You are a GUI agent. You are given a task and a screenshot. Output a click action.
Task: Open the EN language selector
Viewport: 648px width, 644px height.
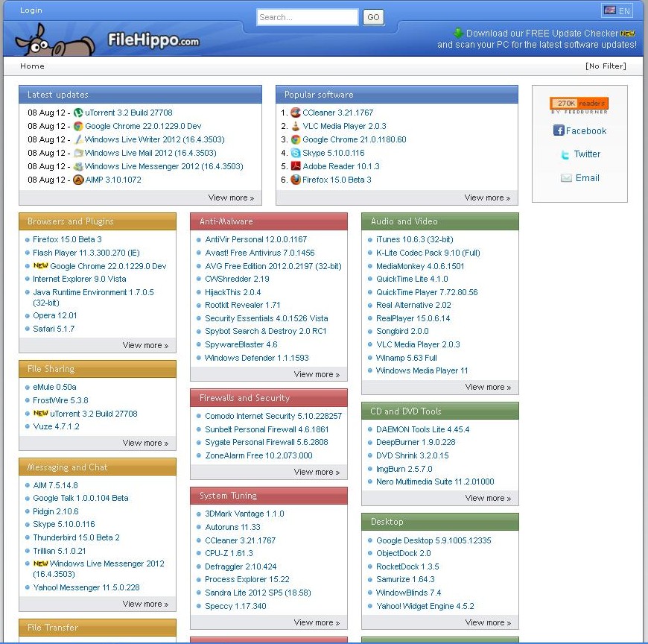[617, 10]
